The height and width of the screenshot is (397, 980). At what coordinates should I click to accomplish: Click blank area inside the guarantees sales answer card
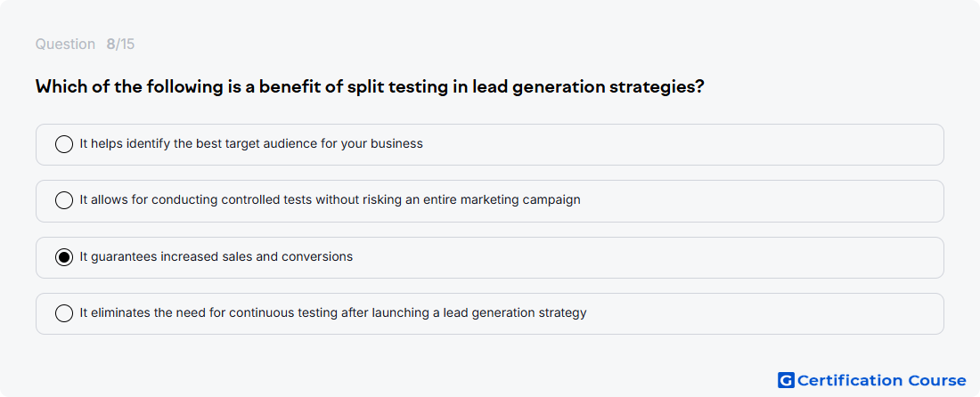[650, 257]
